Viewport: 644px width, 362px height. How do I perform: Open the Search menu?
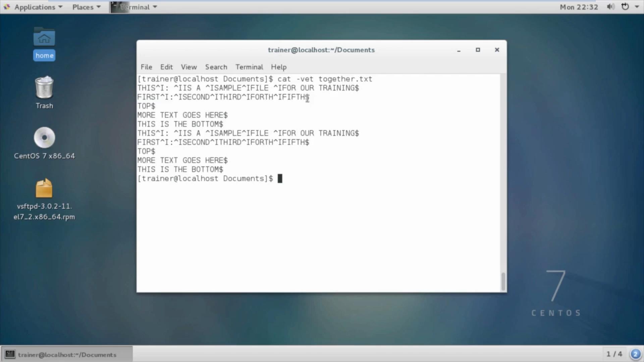pyautogui.click(x=216, y=67)
